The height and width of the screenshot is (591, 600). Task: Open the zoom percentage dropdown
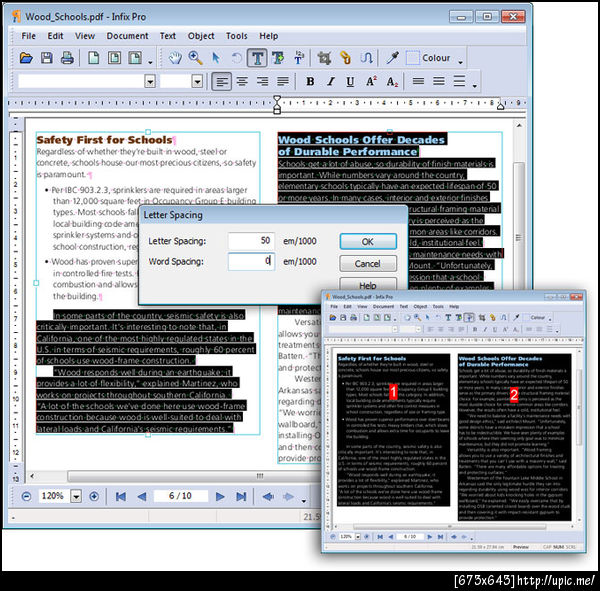(76, 496)
